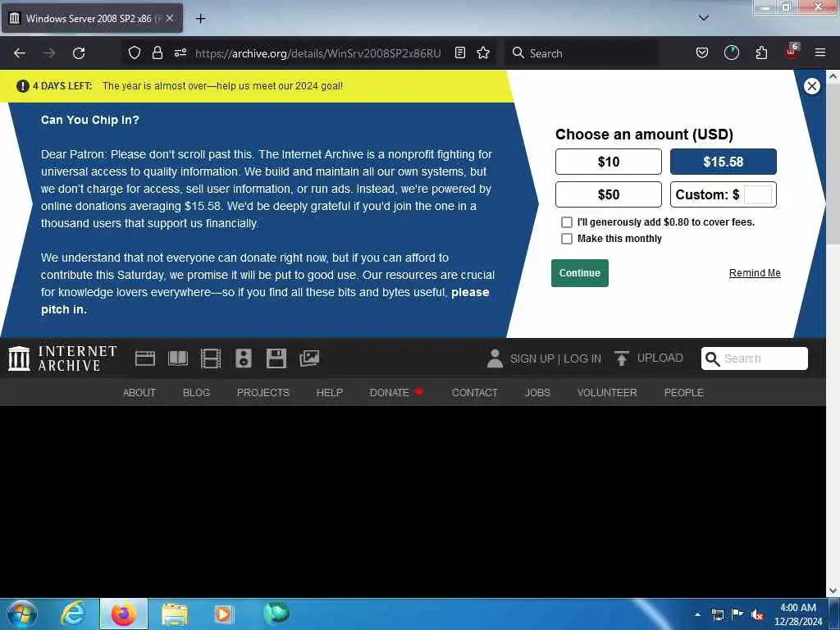Show hidden tray icons arrow

click(x=697, y=614)
